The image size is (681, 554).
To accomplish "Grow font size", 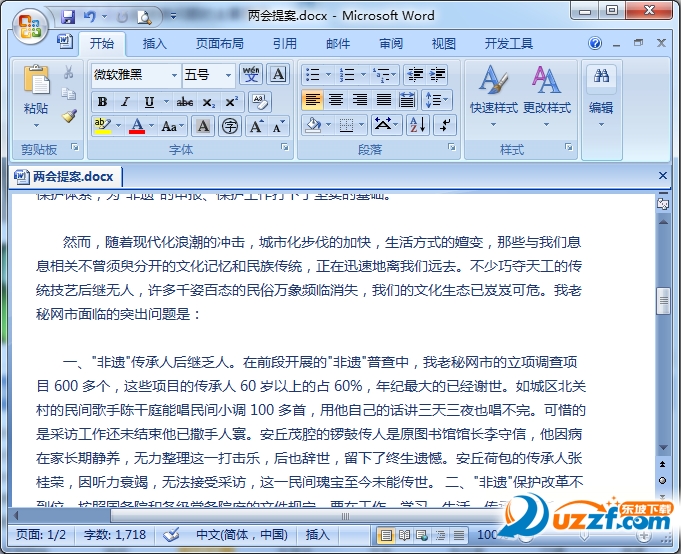I will point(256,126).
